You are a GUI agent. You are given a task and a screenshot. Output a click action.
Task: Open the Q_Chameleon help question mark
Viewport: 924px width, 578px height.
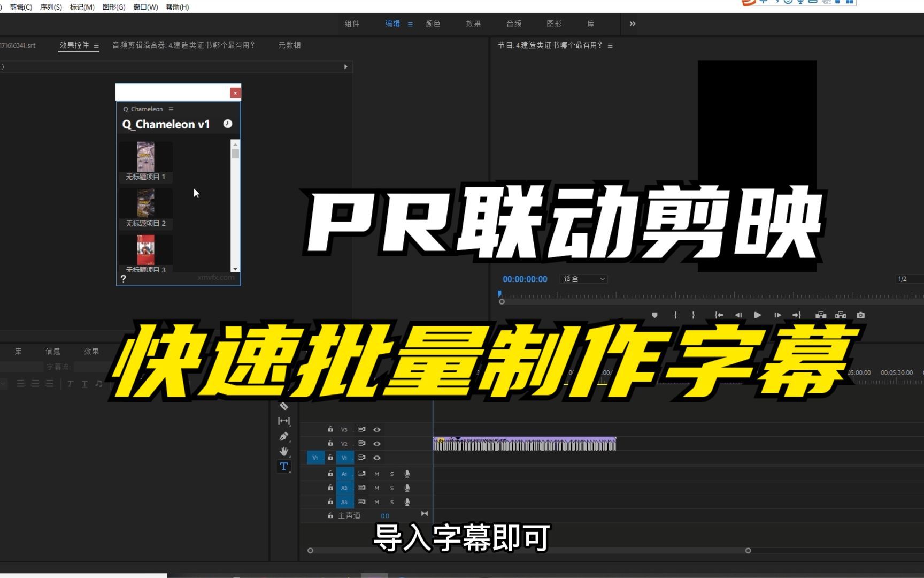pos(124,278)
